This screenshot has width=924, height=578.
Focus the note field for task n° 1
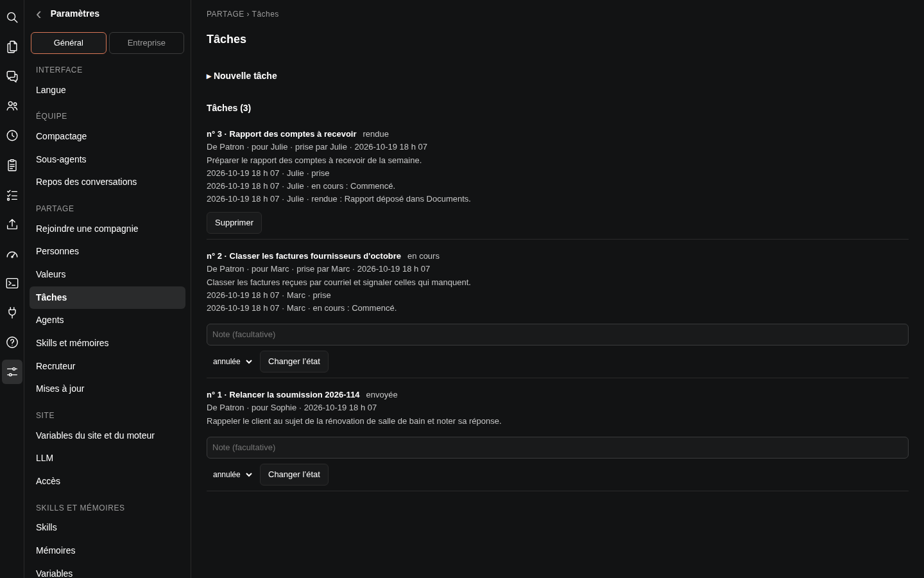coord(558,448)
